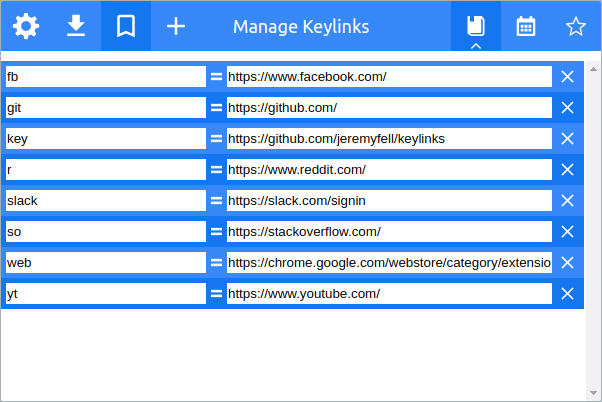Edit the yt keyword field
Image resolution: width=602 pixels, height=402 pixels.
click(x=106, y=294)
